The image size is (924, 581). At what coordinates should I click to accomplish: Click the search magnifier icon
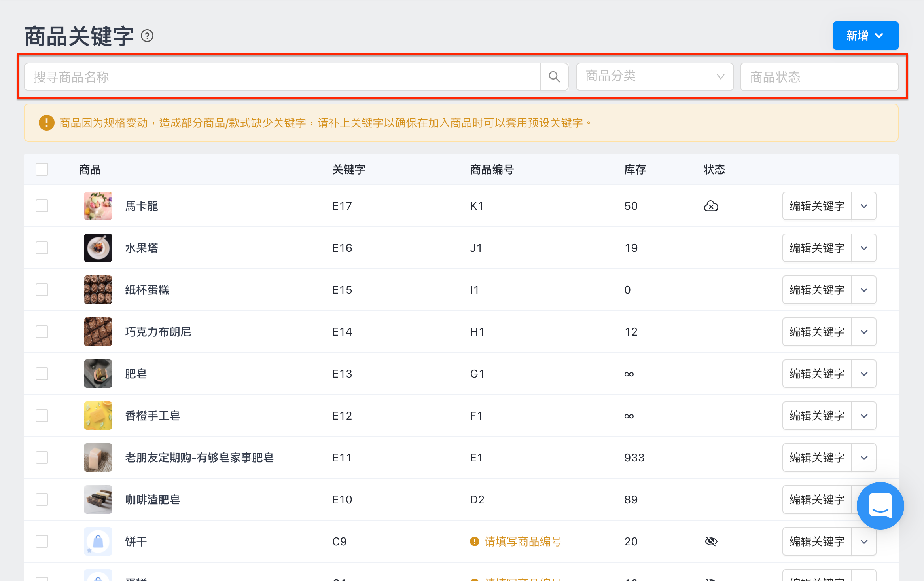point(554,77)
